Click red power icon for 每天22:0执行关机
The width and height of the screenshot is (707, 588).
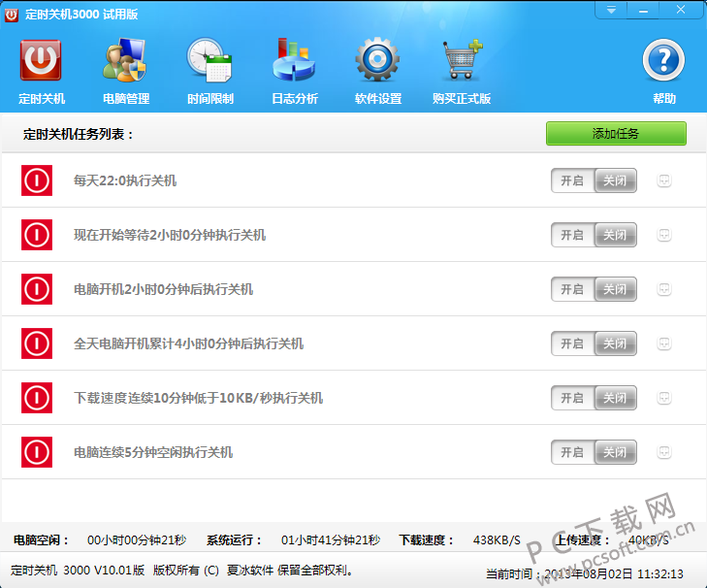point(37,180)
